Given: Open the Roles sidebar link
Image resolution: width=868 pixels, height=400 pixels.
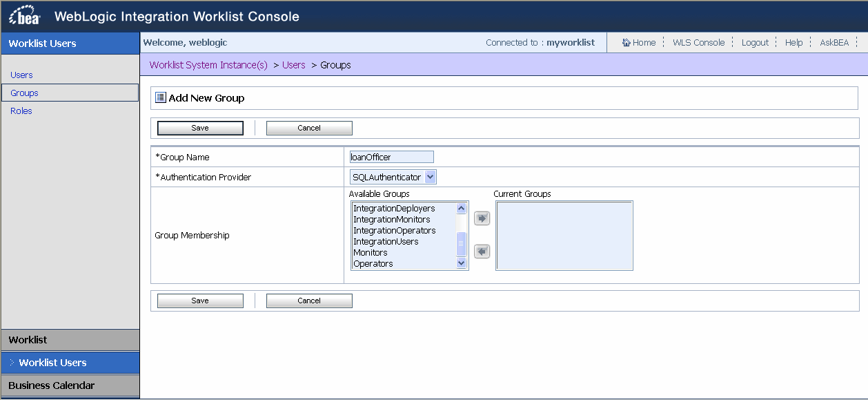Looking at the screenshot, I should tap(21, 111).
